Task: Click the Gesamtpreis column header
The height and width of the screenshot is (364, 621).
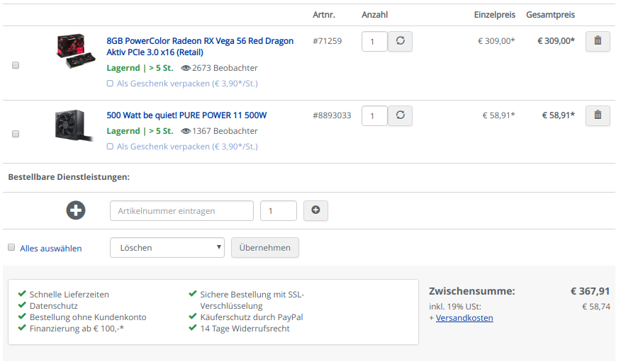Action: tap(551, 15)
